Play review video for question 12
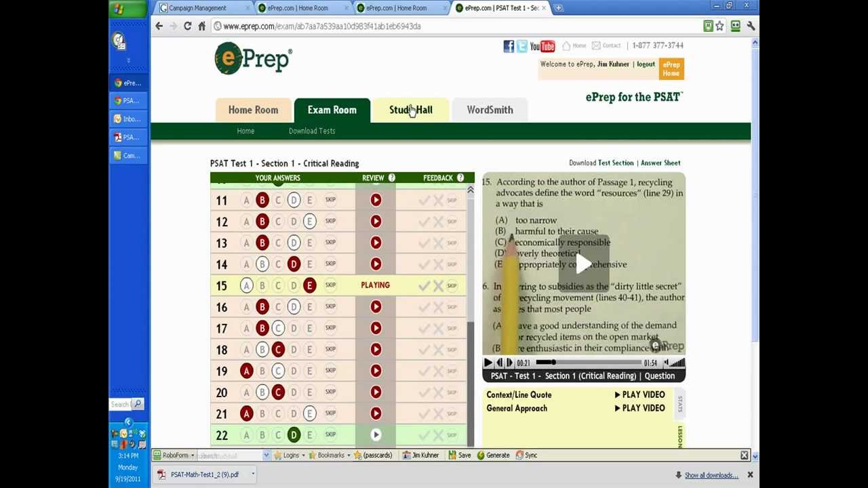868x488 pixels. click(376, 221)
